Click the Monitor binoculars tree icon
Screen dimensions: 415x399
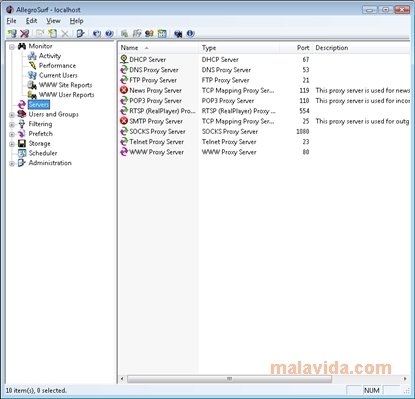[x=22, y=46]
